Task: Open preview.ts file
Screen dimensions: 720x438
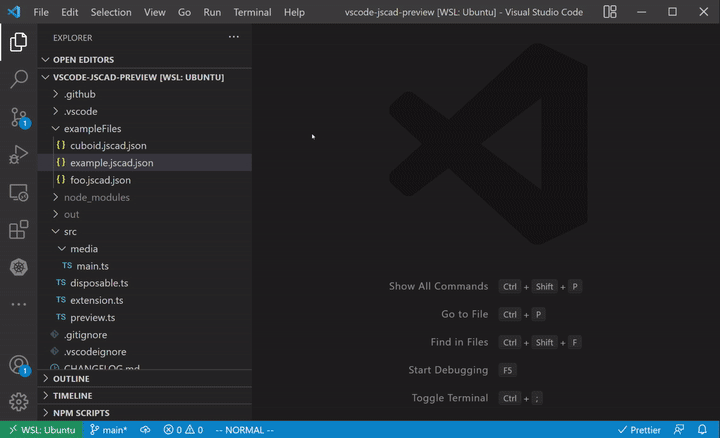Action: click(x=145, y=317)
